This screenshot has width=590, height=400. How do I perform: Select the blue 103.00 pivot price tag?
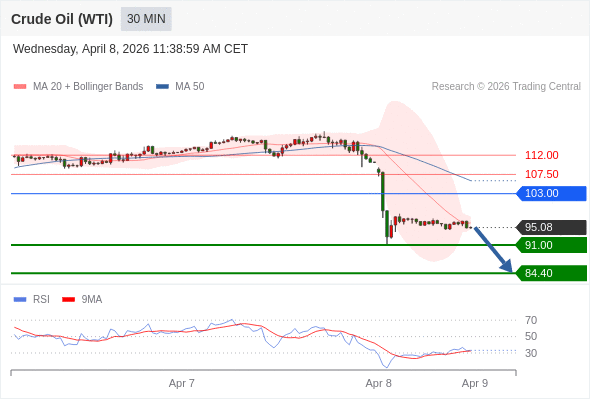pyautogui.click(x=551, y=193)
